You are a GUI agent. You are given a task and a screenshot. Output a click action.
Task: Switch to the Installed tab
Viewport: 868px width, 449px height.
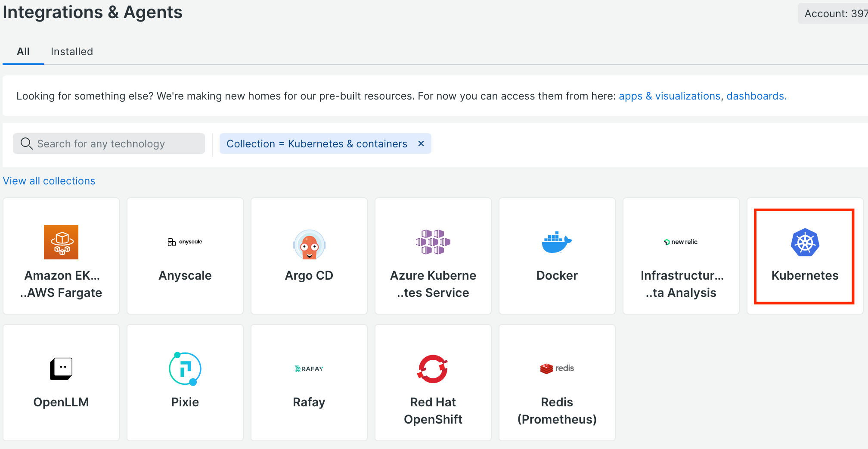(x=72, y=52)
